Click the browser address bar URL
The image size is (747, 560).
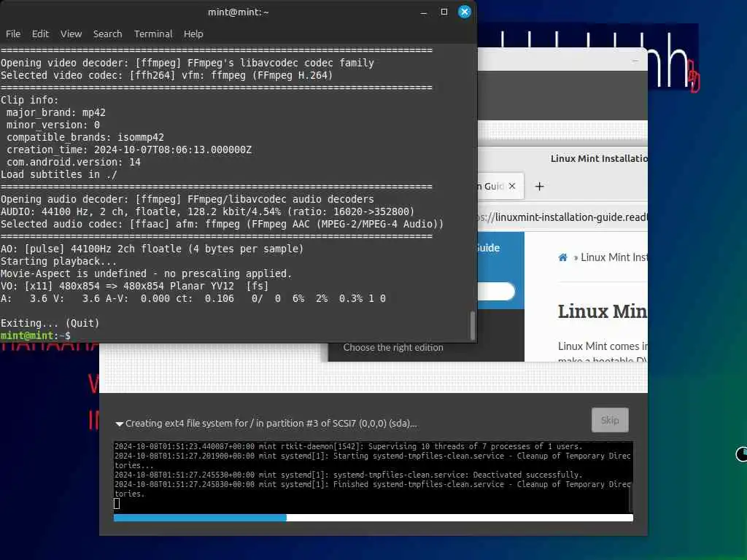[562, 217]
